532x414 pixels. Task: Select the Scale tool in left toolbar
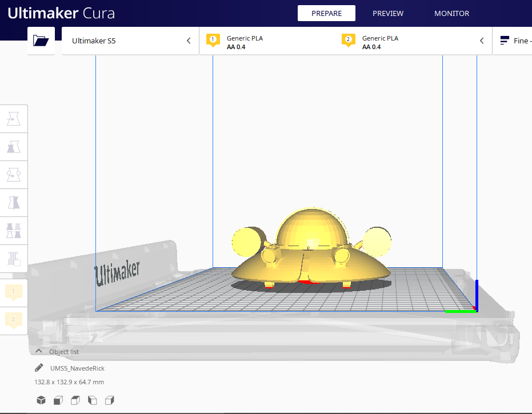point(14,147)
